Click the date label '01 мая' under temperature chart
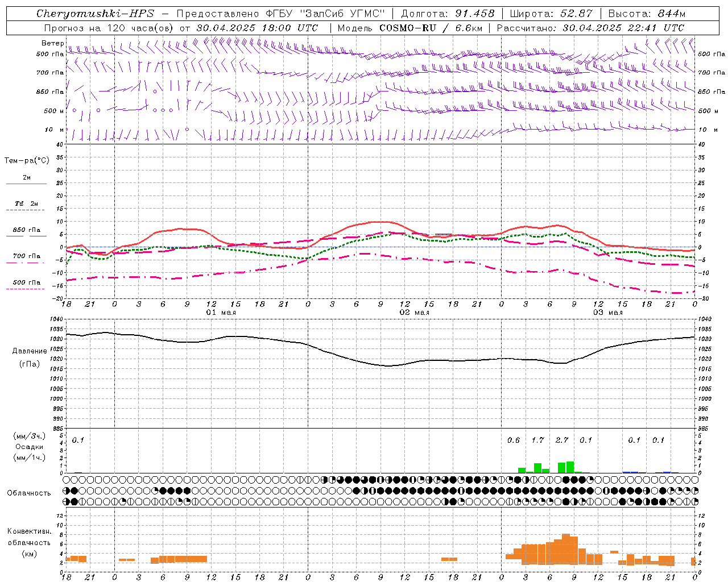728x582 pixels. point(221,313)
